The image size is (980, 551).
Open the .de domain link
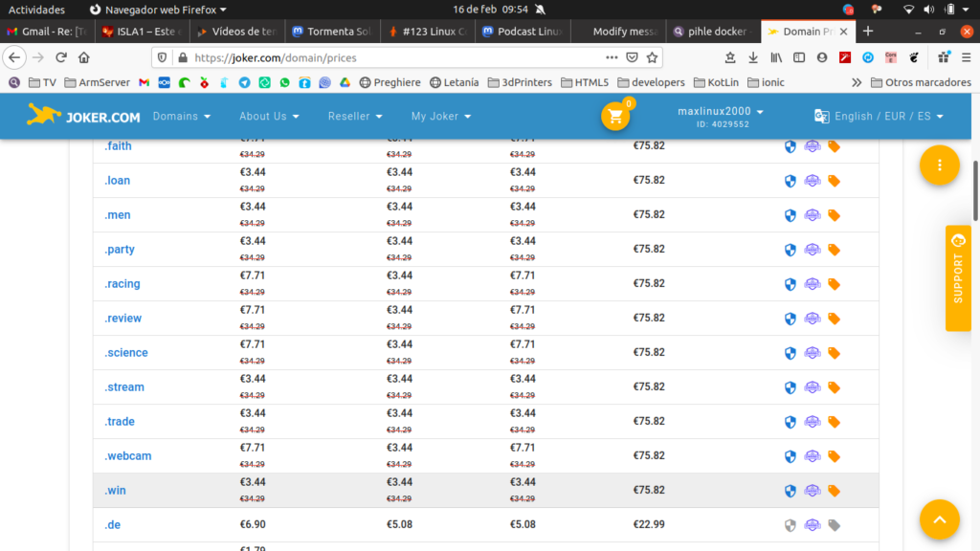(x=113, y=525)
